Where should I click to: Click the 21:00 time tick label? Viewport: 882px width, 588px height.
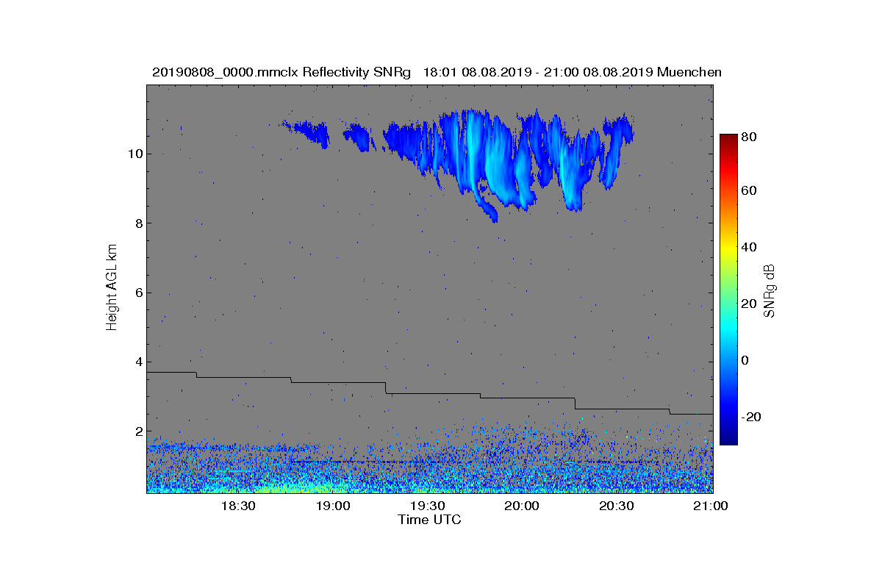(x=711, y=506)
